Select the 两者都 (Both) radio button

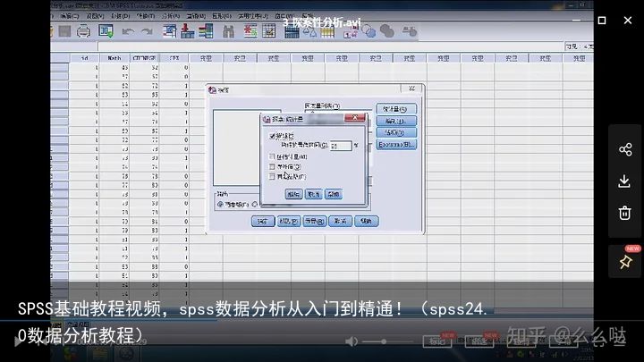tap(220, 204)
